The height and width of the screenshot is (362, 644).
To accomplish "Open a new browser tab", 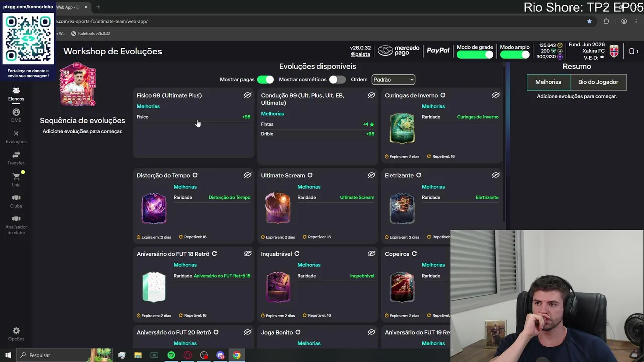I will tap(98, 7).
